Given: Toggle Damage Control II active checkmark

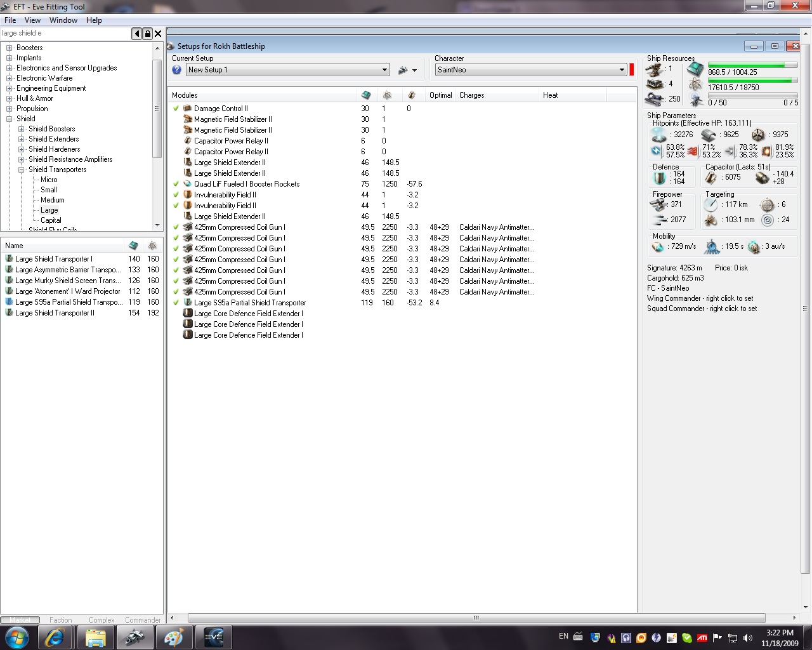Looking at the screenshot, I should [176, 109].
